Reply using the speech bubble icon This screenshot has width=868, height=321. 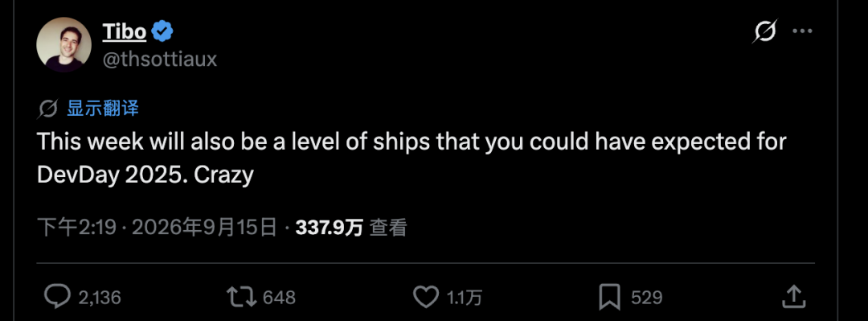(57, 297)
